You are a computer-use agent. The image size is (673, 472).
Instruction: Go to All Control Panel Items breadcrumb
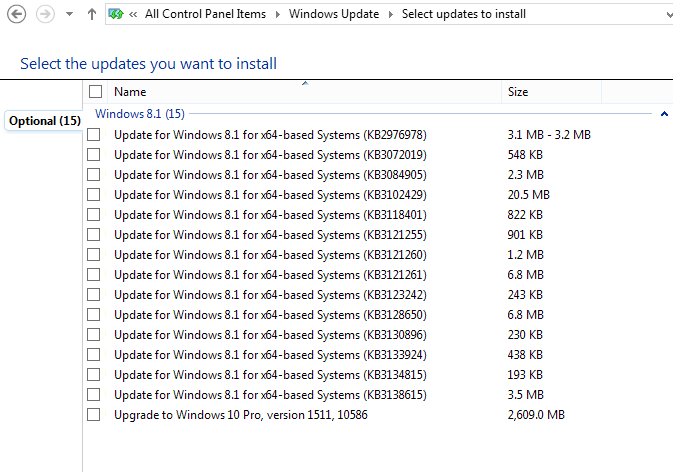point(206,15)
